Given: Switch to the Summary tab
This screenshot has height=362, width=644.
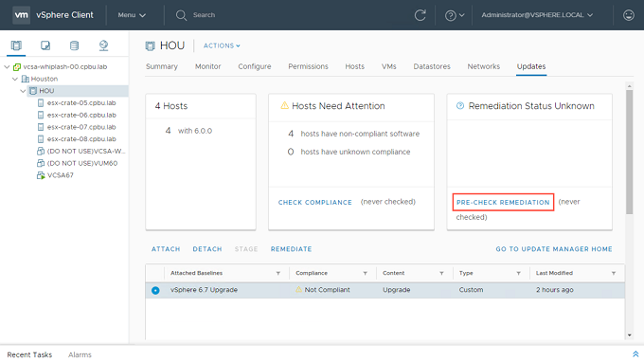Looking at the screenshot, I should pos(162,66).
